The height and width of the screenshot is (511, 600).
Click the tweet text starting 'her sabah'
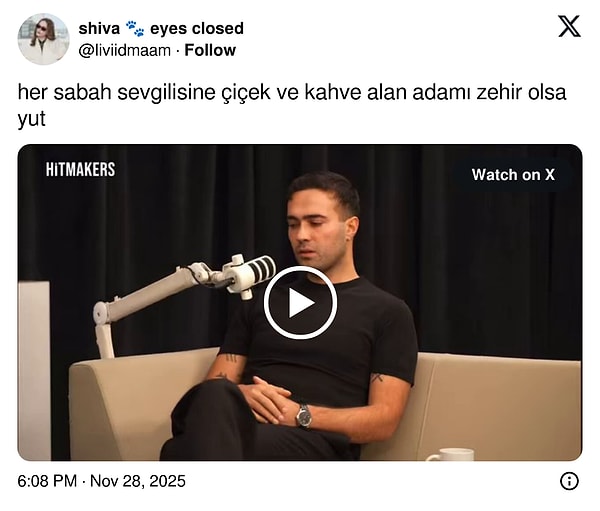tap(292, 105)
